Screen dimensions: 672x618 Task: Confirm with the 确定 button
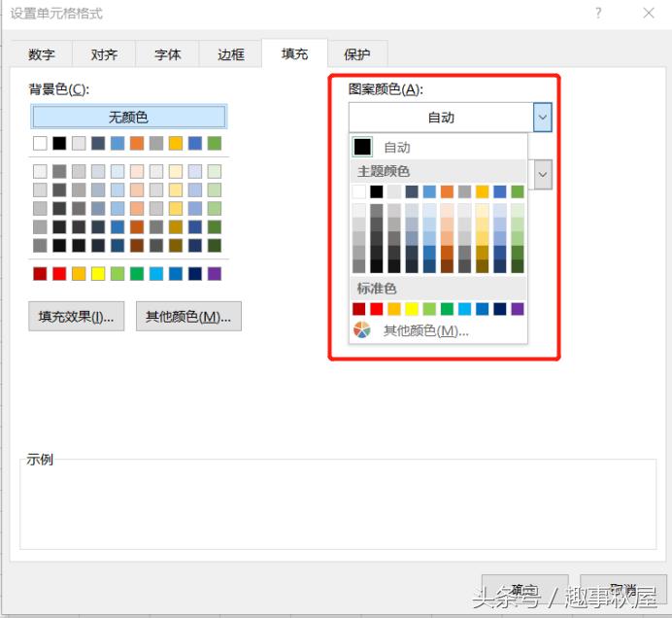[524, 590]
